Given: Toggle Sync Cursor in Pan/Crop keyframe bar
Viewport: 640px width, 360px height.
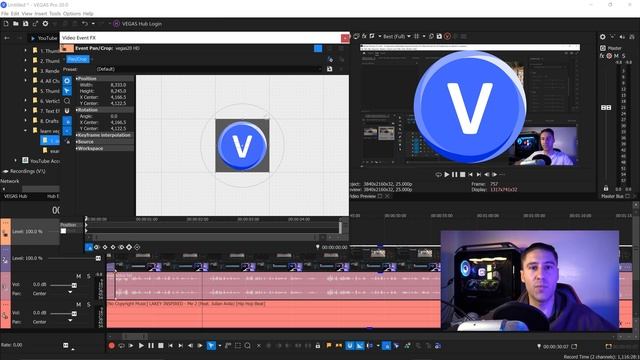Looking at the screenshot, I should tap(89, 247).
